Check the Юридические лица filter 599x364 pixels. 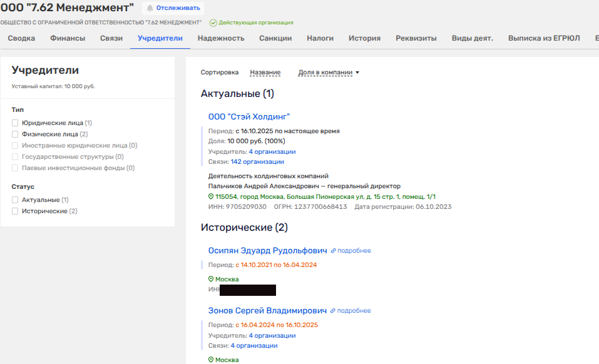[15, 123]
